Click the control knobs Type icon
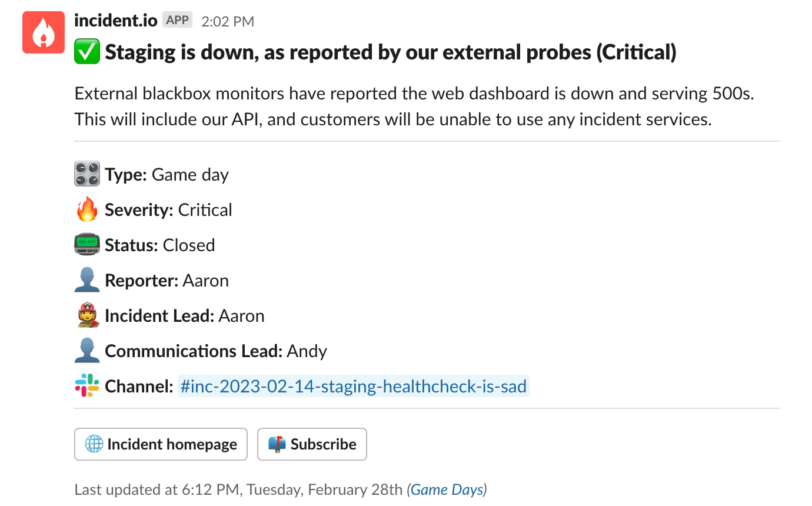 [x=87, y=175]
